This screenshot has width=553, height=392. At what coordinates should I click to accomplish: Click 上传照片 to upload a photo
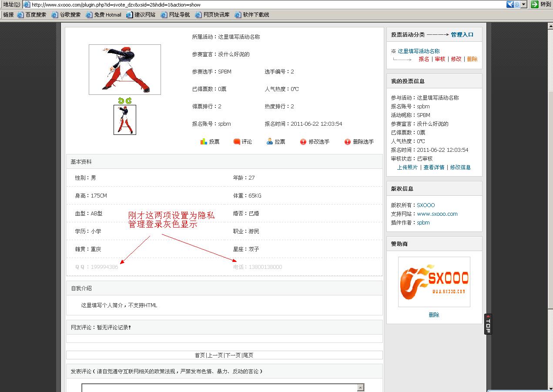coord(407,167)
